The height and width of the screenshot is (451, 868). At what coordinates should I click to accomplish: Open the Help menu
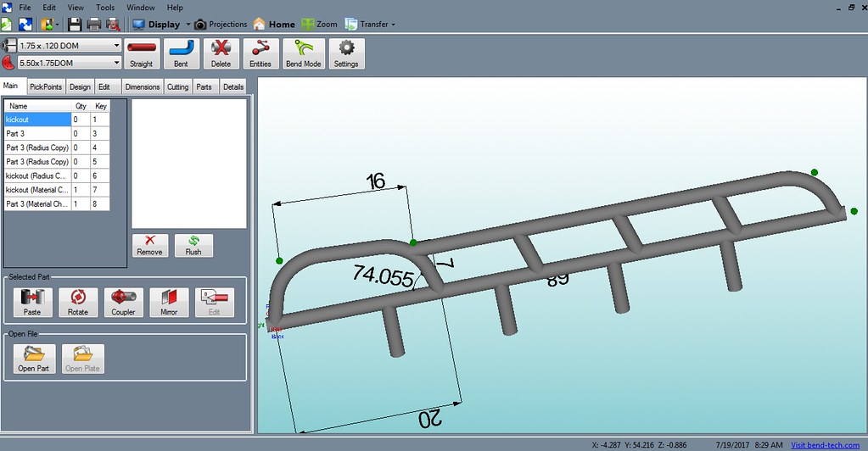(x=175, y=7)
